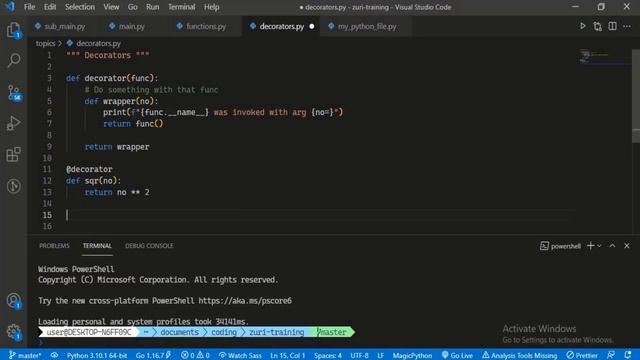Click the Prettier status item
Screen dimensions: 640x360
tap(582, 356)
